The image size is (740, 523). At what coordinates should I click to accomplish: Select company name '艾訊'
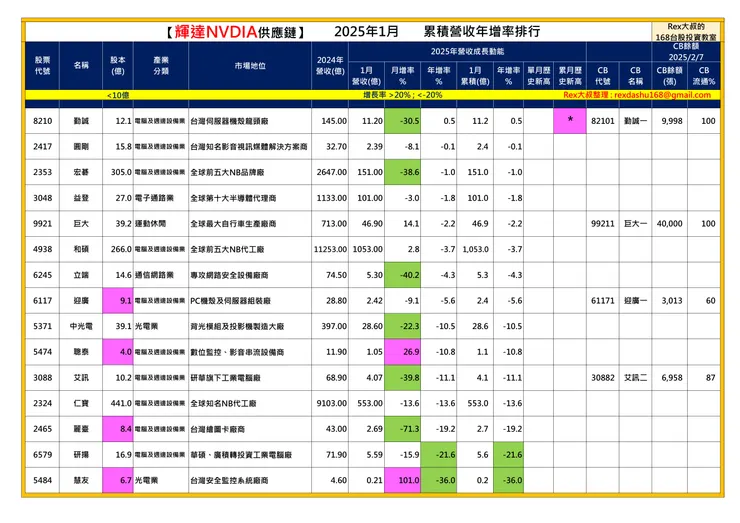click(81, 378)
